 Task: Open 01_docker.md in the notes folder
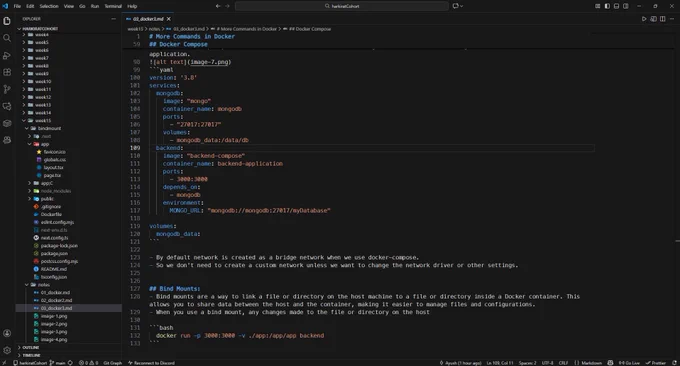(55, 293)
